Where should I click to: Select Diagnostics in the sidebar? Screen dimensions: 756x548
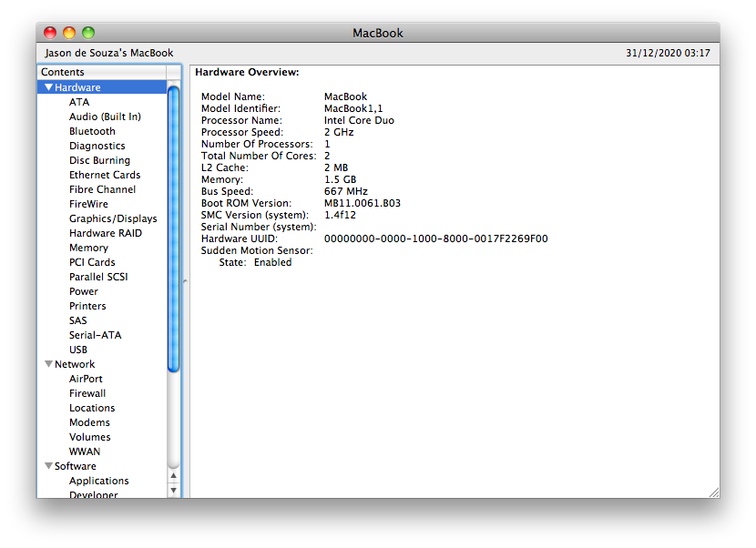pos(97,146)
